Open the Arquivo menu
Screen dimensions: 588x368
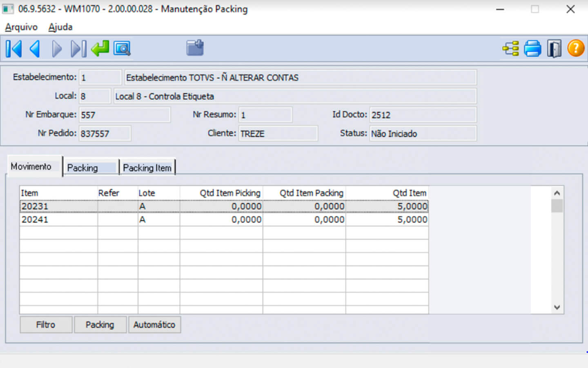coord(21,27)
